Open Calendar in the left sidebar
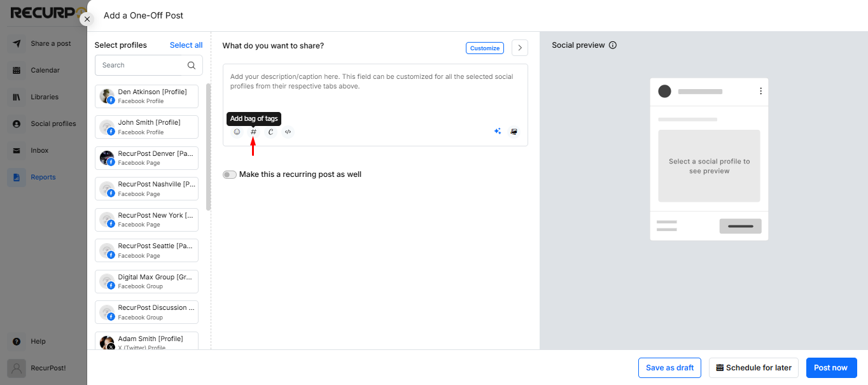This screenshot has height=385, width=868. pyautogui.click(x=45, y=70)
